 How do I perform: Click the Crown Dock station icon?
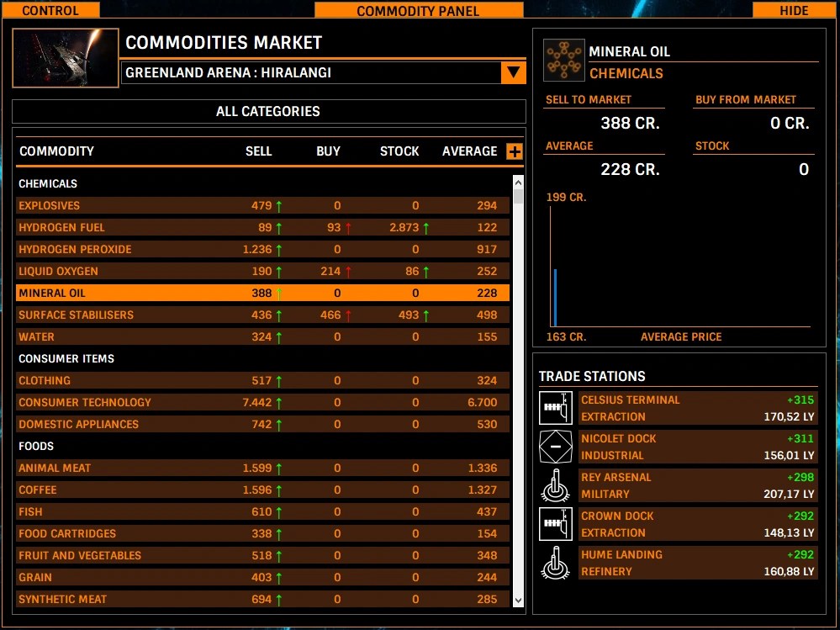555,525
